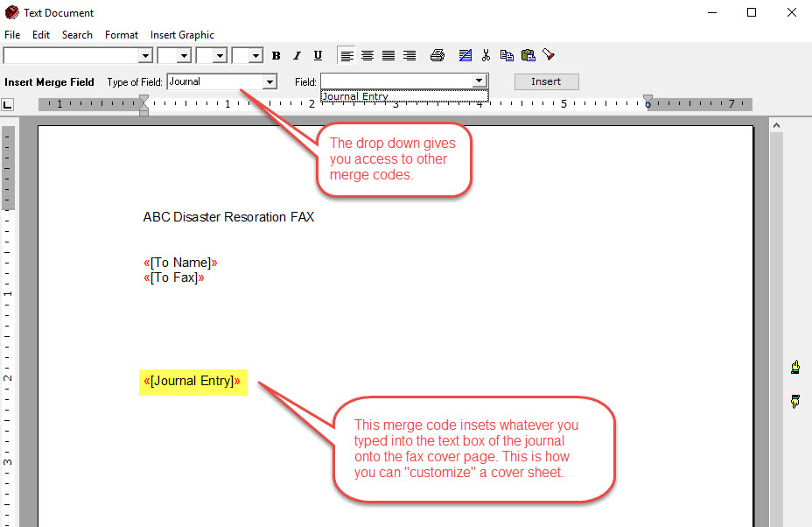Open the font name dropdown
This screenshot has height=527, width=812.
tap(145, 55)
